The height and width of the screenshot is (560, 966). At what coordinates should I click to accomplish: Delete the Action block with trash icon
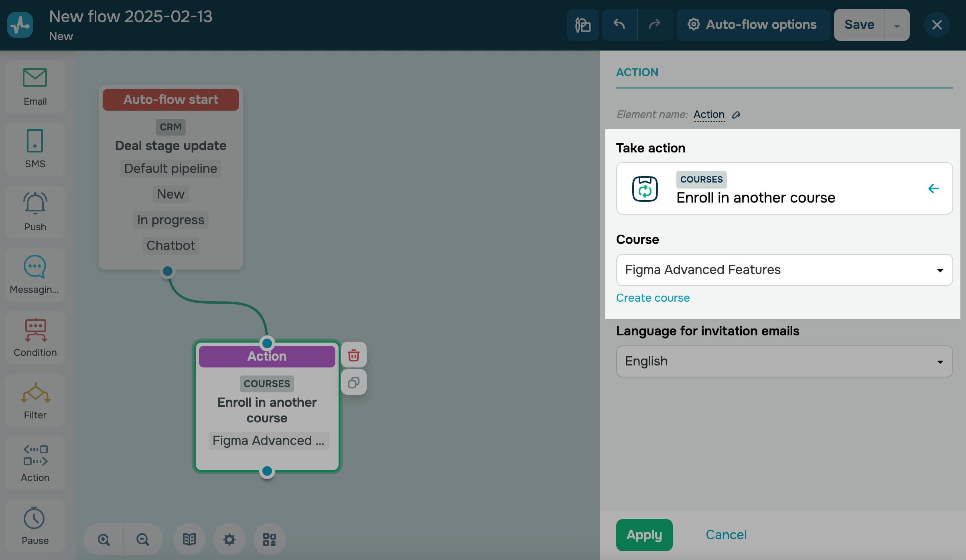pyautogui.click(x=353, y=355)
